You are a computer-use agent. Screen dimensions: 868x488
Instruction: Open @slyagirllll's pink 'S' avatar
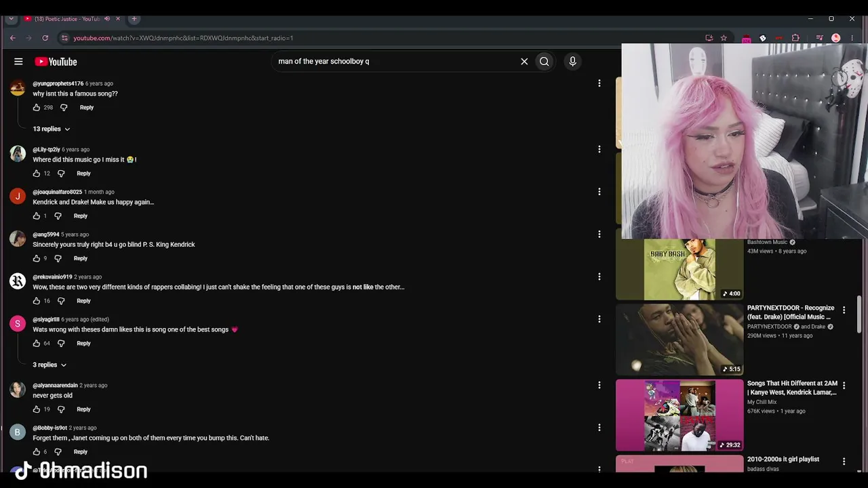tap(18, 323)
